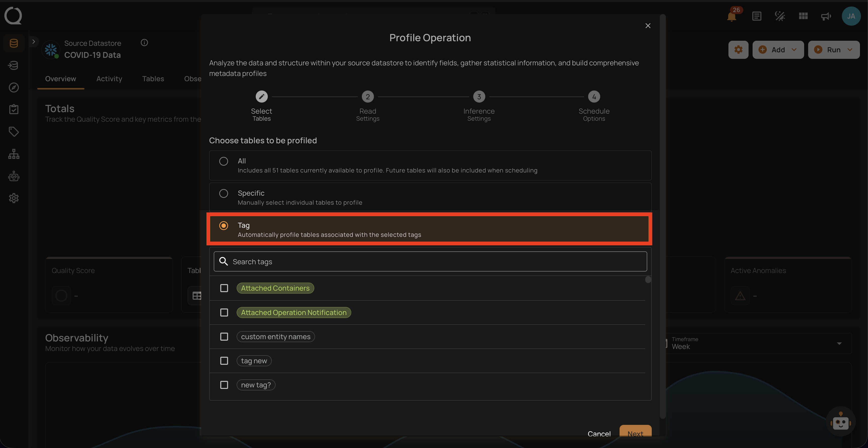
Task: Check the custom entity names tag
Action: tap(224, 337)
